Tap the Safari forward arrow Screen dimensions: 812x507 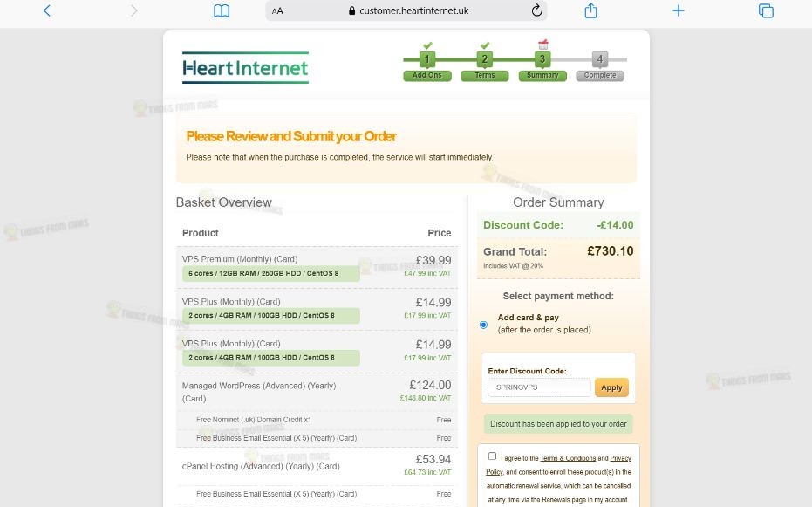point(134,10)
